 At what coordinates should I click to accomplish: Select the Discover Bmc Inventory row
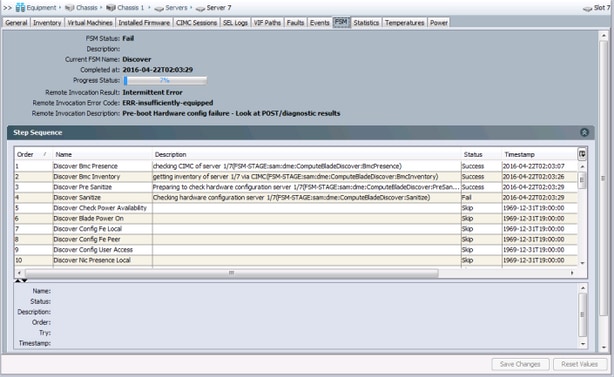296,177
